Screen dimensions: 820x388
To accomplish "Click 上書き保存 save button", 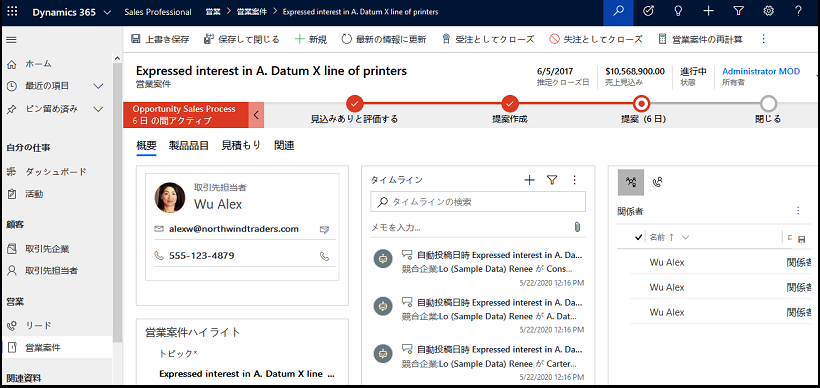I will click(x=160, y=39).
